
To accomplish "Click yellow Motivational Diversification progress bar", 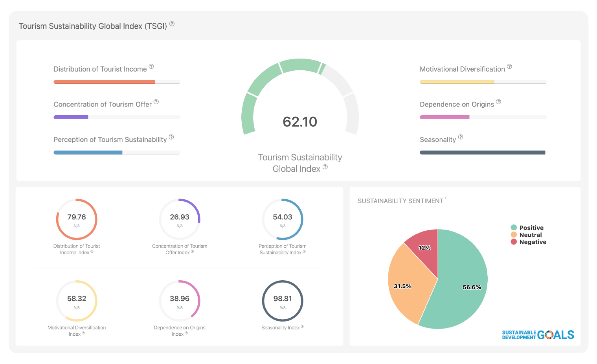I will (483, 82).
